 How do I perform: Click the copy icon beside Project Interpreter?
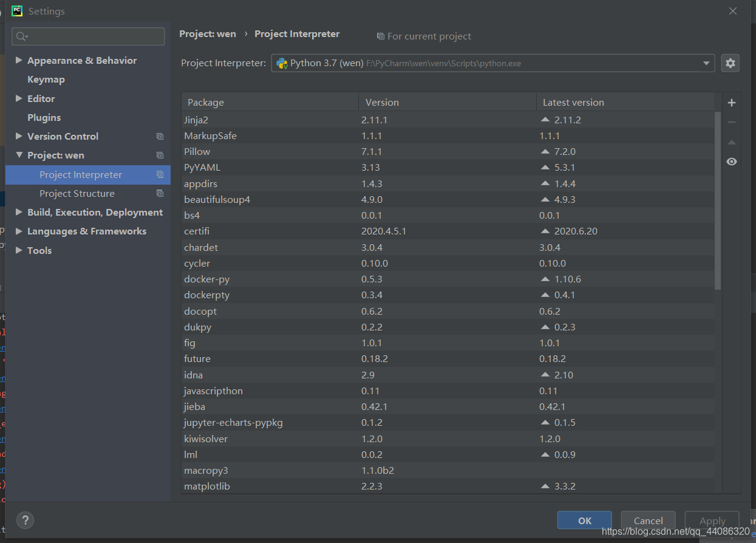(x=160, y=174)
